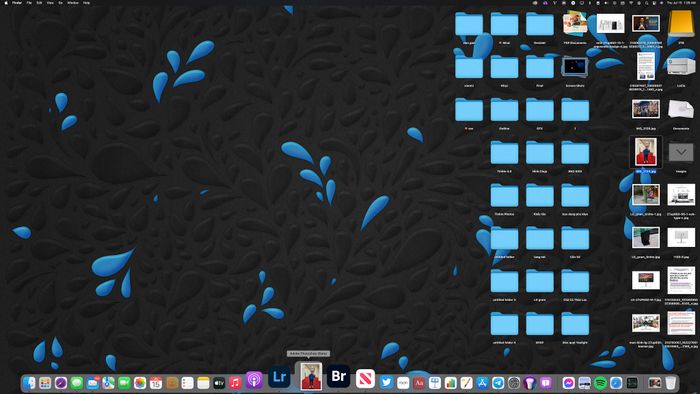Click the date and time in menu bar
The width and height of the screenshot is (700, 394).
point(680,3)
